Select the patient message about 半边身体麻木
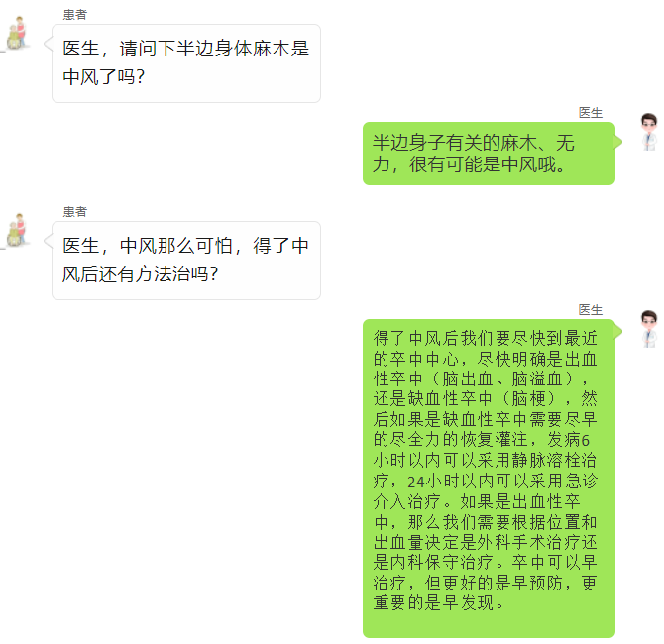Image resolution: width=664 pixels, height=644 pixels. [x=186, y=63]
